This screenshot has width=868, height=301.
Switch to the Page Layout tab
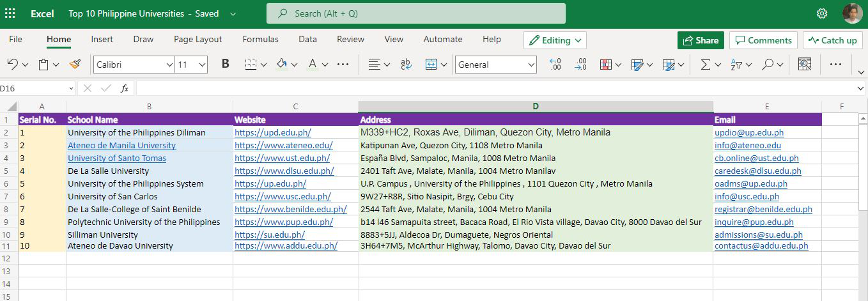pyautogui.click(x=198, y=39)
